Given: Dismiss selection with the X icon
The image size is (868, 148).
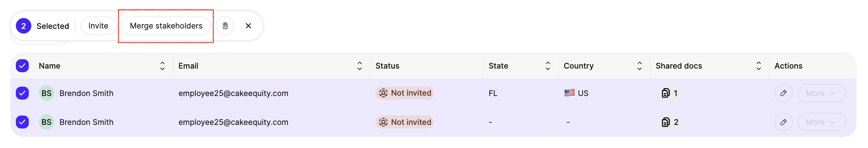Looking at the screenshot, I should 248,26.
